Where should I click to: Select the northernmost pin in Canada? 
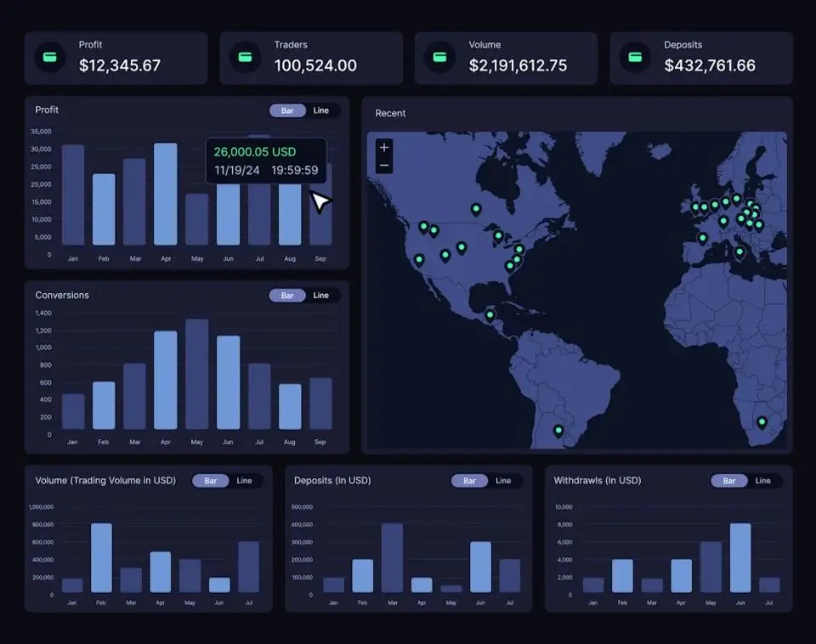click(x=476, y=209)
